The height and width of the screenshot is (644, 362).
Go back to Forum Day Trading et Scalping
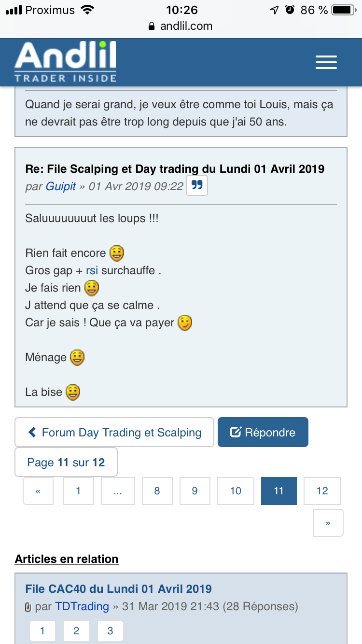(114, 432)
